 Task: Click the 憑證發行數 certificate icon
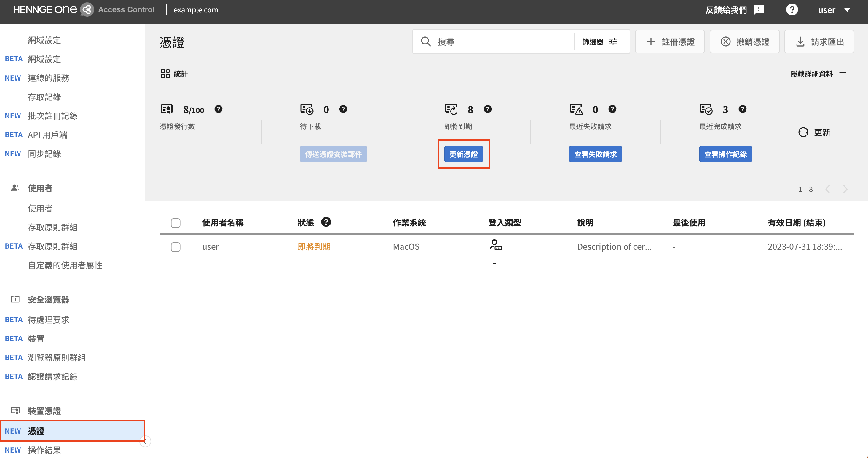[x=167, y=109]
